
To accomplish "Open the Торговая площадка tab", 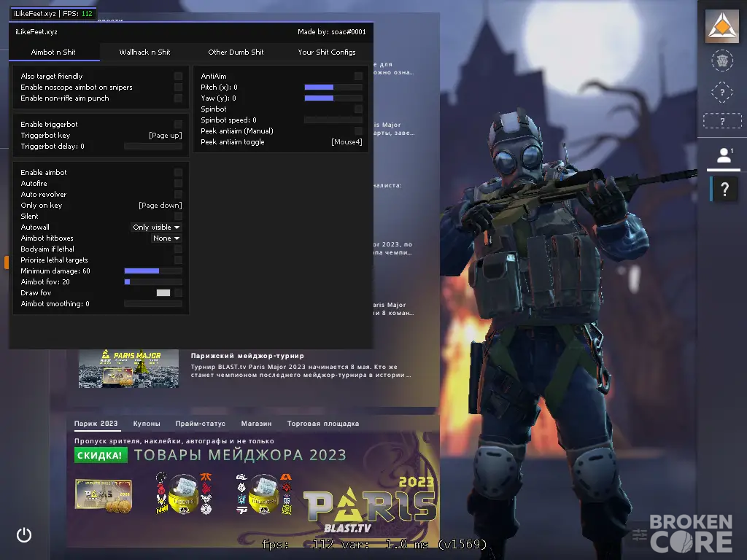I will (323, 424).
